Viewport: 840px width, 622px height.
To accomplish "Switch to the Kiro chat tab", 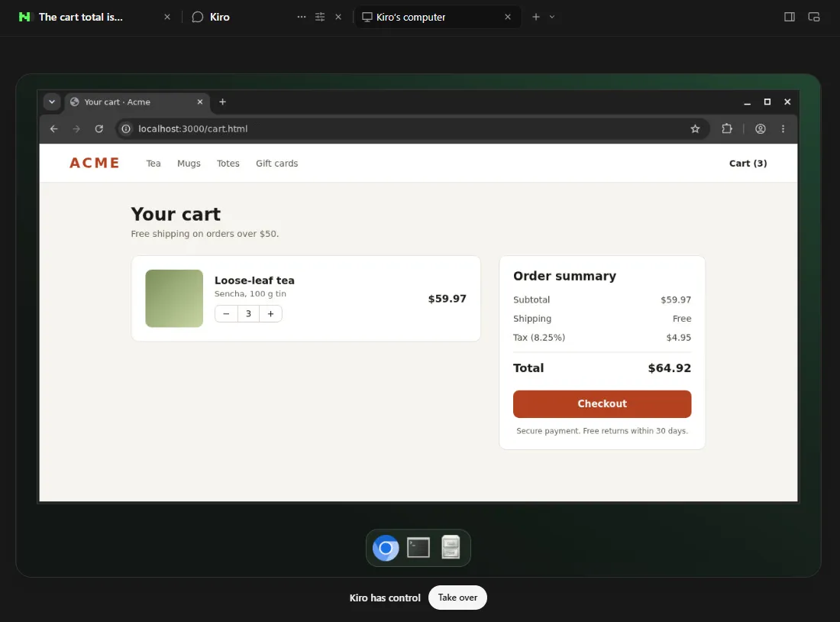I will (x=219, y=17).
